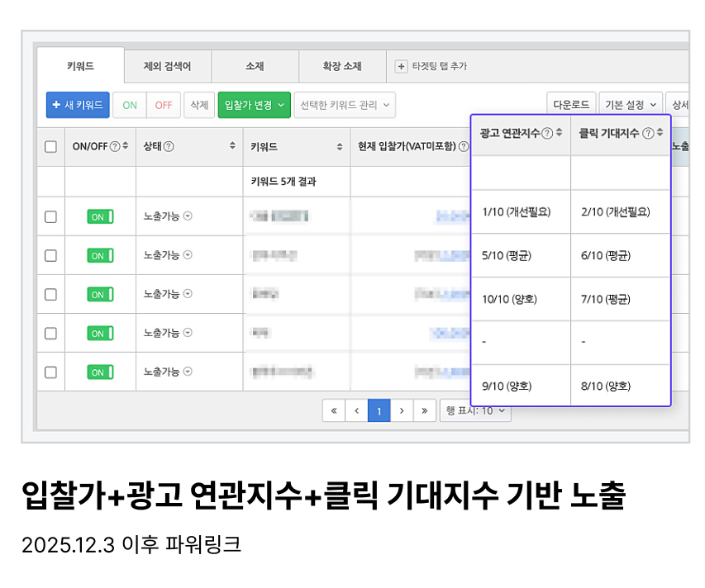Jump to last page using the » icon
Viewport: 705px width, 588px height.
pyautogui.click(x=425, y=410)
